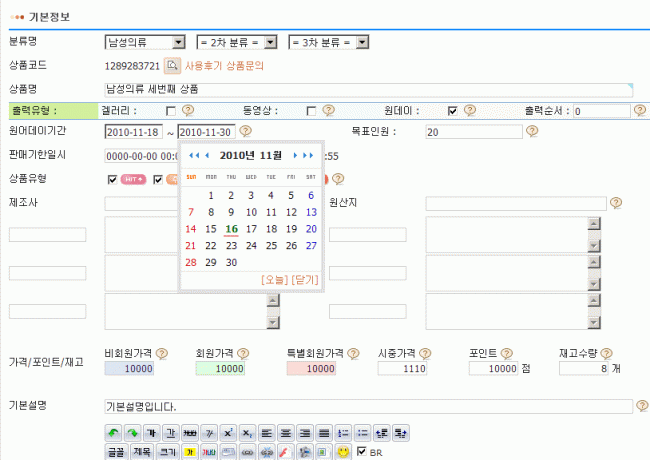Enable the 갤러리 checkbox
This screenshot has height=460, width=650.
pyautogui.click(x=171, y=111)
